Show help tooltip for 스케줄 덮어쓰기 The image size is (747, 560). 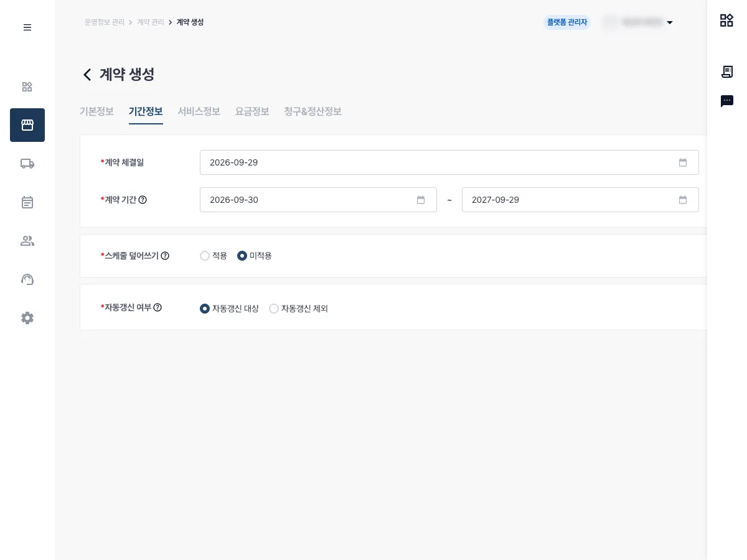click(x=165, y=256)
